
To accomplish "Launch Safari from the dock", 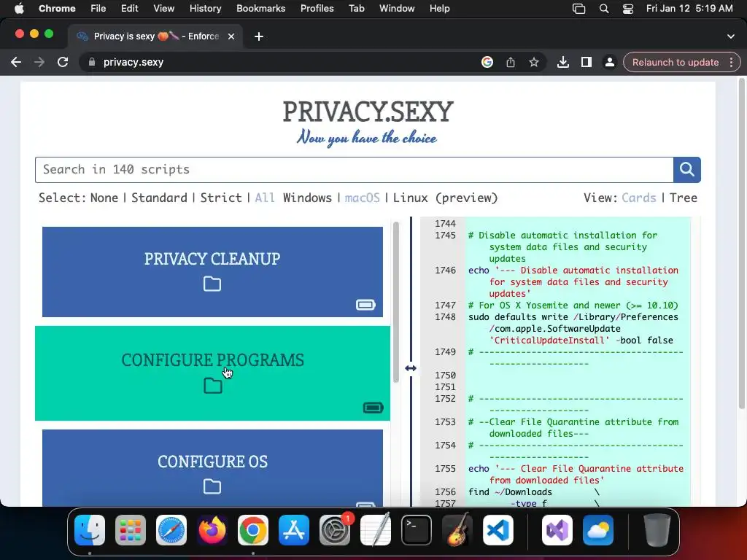I will tap(171, 530).
